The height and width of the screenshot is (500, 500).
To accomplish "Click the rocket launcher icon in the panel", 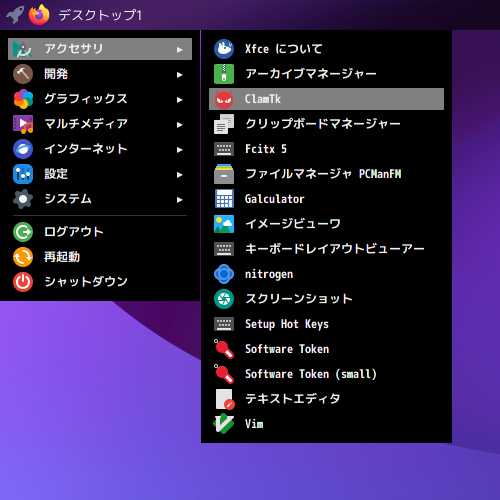I will (x=15, y=15).
